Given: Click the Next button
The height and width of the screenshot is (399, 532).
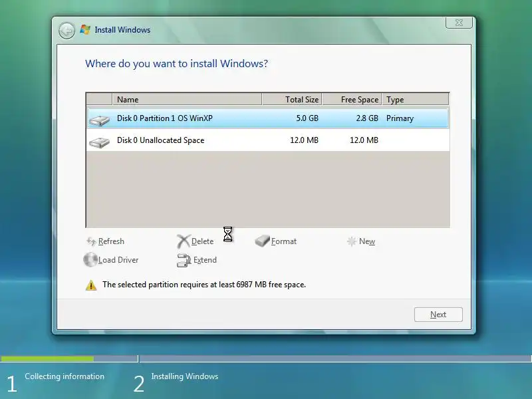Looking at the screenshot, I should pyautogui.click(x=438, y=315).
